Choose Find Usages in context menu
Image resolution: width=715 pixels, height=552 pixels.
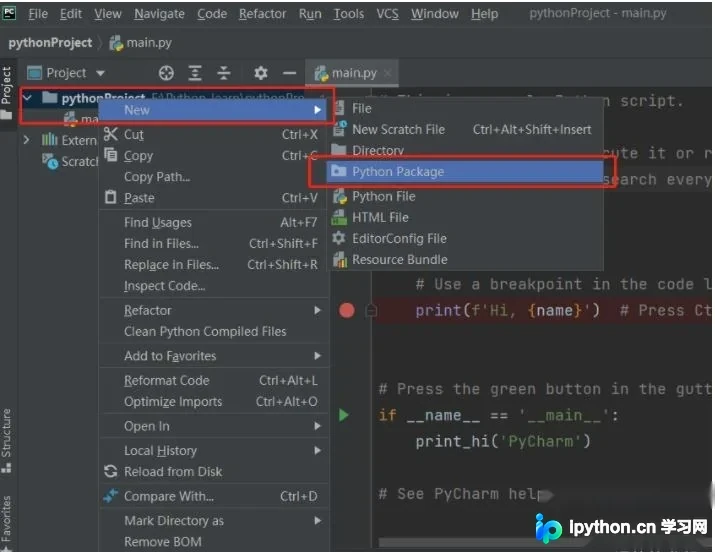213,222
